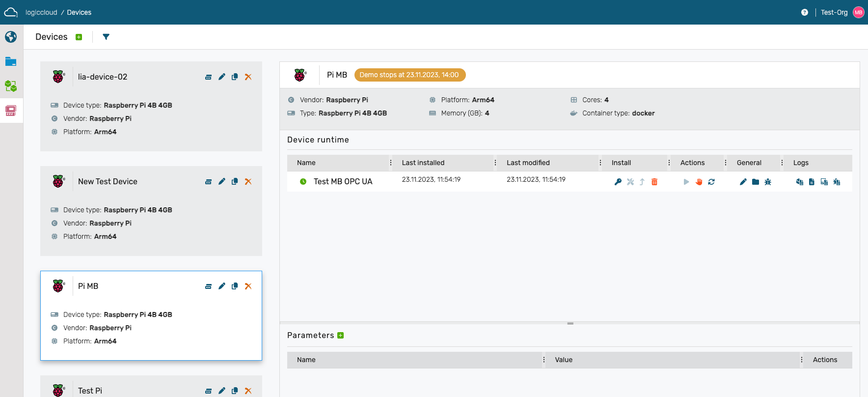Restart runtime with the refresh arrows icon
The width and height of the screenshot is (868, 397).
tap(711, 182)
